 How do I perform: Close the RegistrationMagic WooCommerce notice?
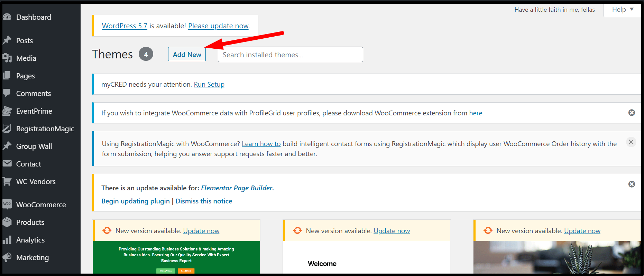coord(631,142)
